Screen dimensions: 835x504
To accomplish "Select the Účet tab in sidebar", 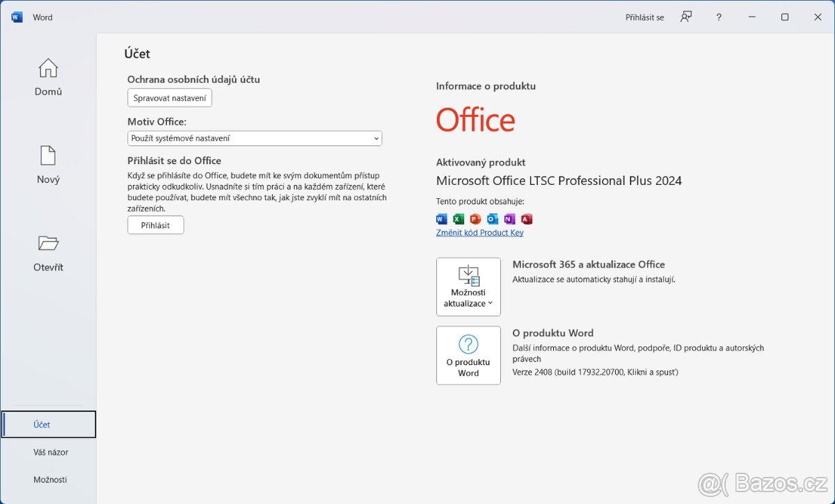I will (49, 425).
